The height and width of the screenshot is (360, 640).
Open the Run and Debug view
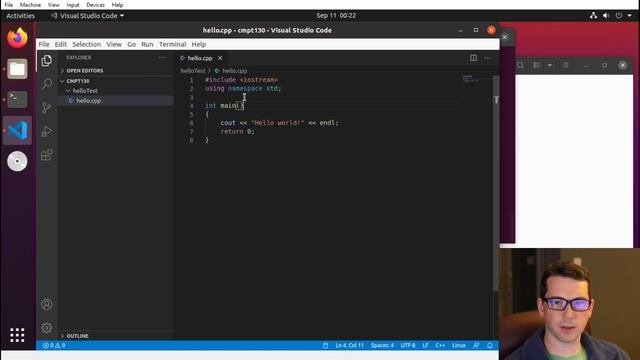click(47, 131)
